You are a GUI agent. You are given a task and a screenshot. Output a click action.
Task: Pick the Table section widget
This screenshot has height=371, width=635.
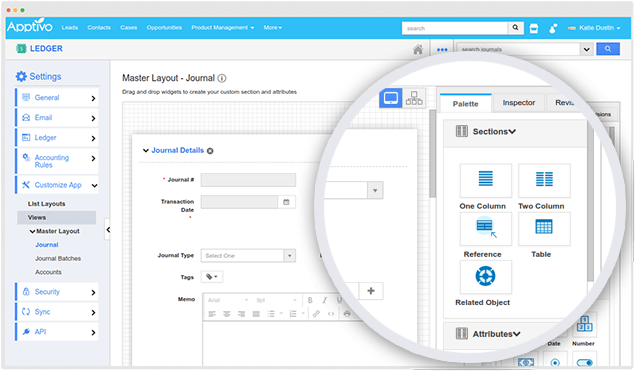coord(544,229)
